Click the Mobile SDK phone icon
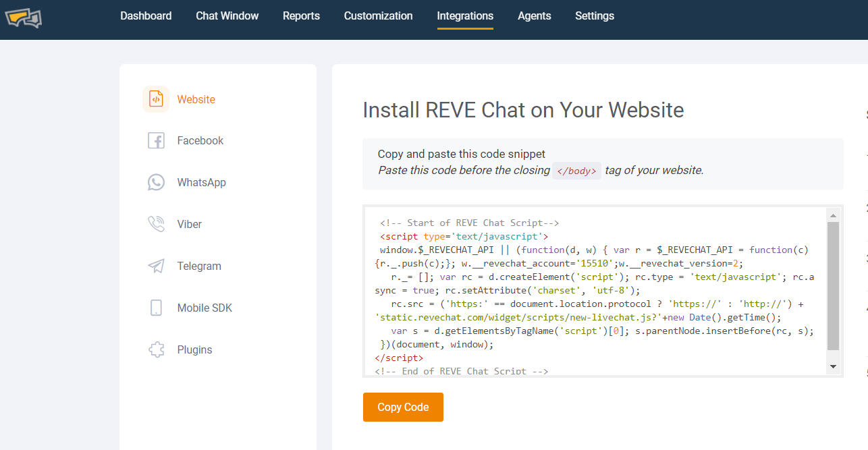The image size is (868, 450). 156,308
